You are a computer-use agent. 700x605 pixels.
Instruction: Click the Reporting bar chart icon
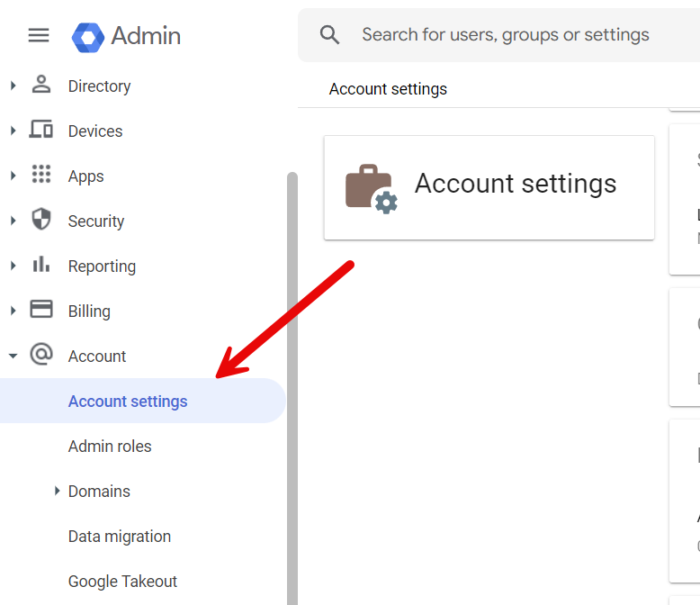41,266
